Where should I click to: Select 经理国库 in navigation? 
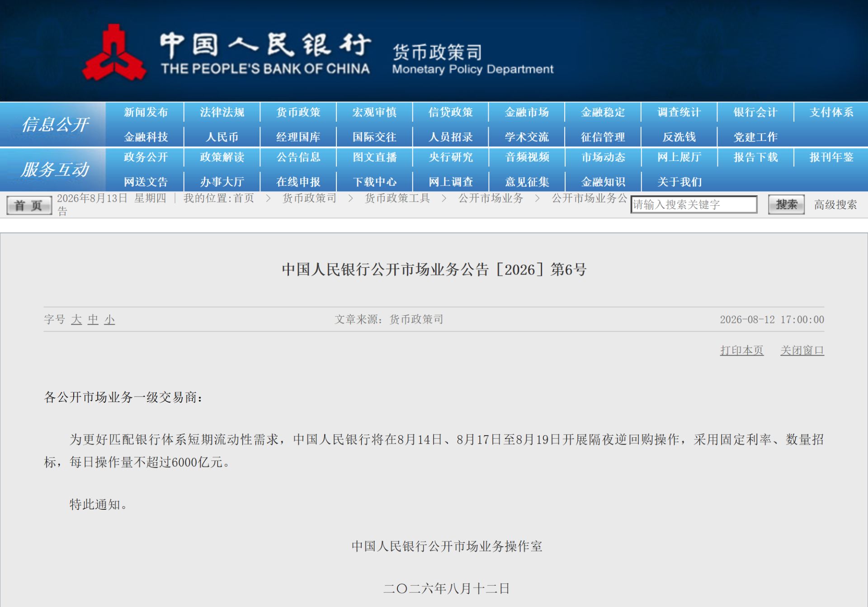298,137
